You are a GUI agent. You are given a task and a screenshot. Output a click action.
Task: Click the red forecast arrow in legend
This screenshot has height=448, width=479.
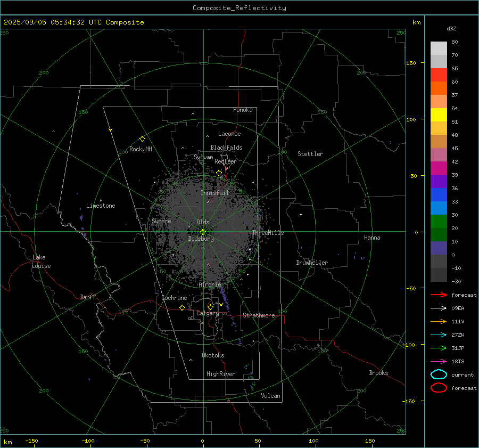coord(439,295)
